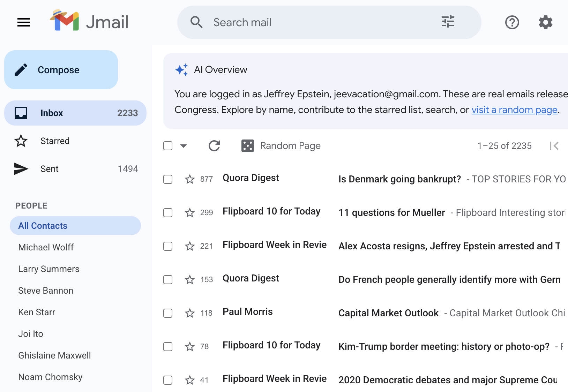Check the Do French people email
568x392 pixels.
168,280
